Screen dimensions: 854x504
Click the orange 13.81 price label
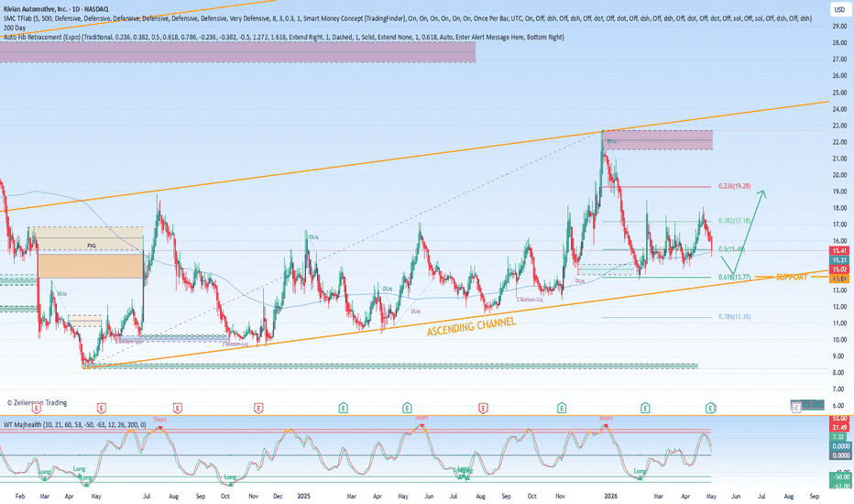839,279
